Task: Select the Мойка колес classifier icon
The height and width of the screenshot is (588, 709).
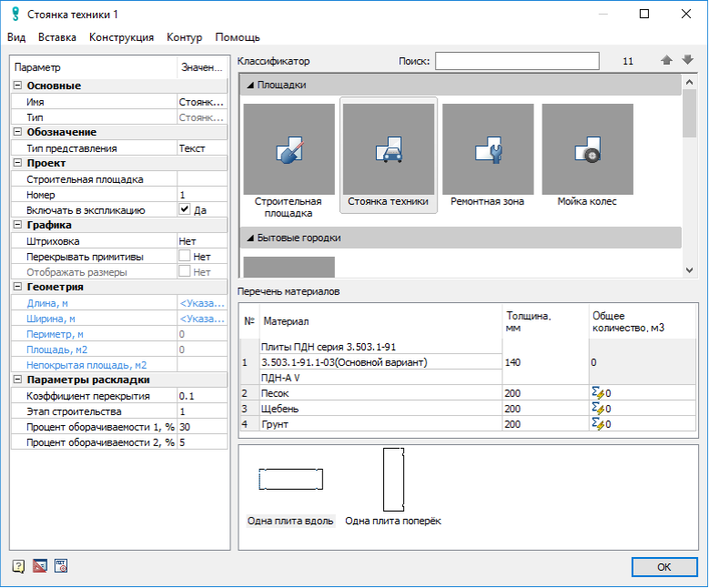Action: [587, 149]
